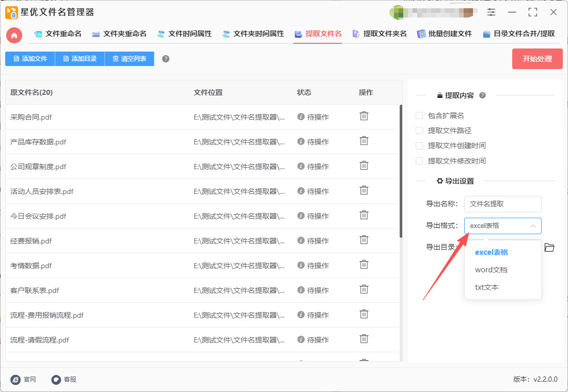
Task: Choose txt文本 as export format
Action: [487, 287]
